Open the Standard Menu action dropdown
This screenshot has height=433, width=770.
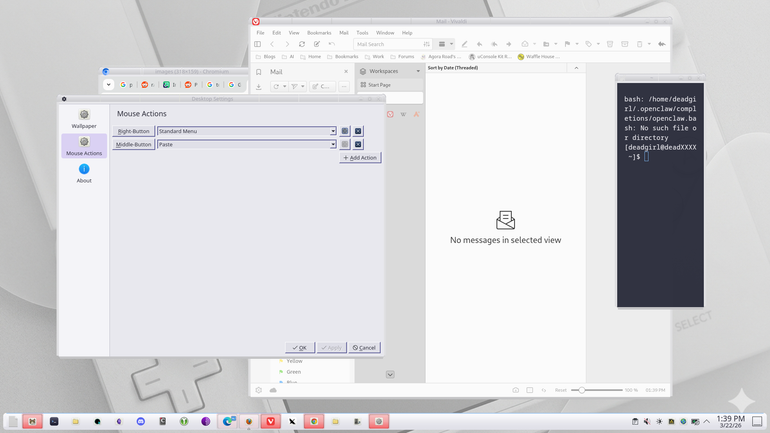pyautogui.click(x=247, y=131)
